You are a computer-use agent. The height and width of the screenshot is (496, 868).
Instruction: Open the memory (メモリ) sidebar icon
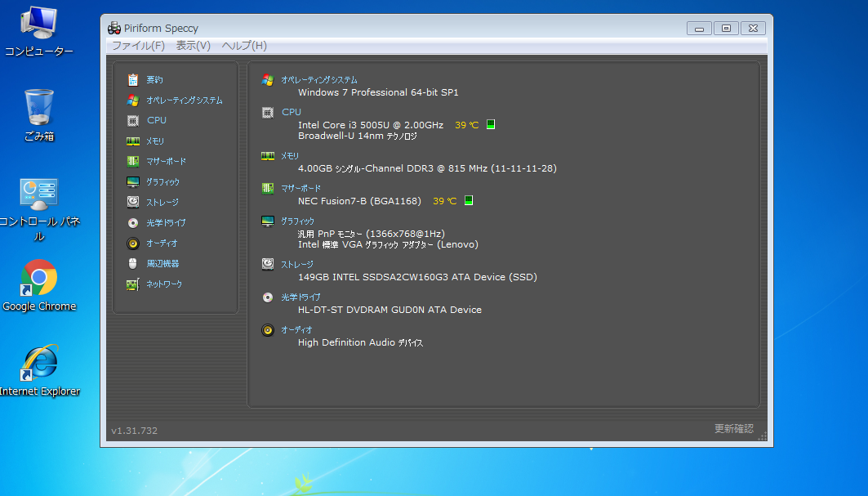133,141
